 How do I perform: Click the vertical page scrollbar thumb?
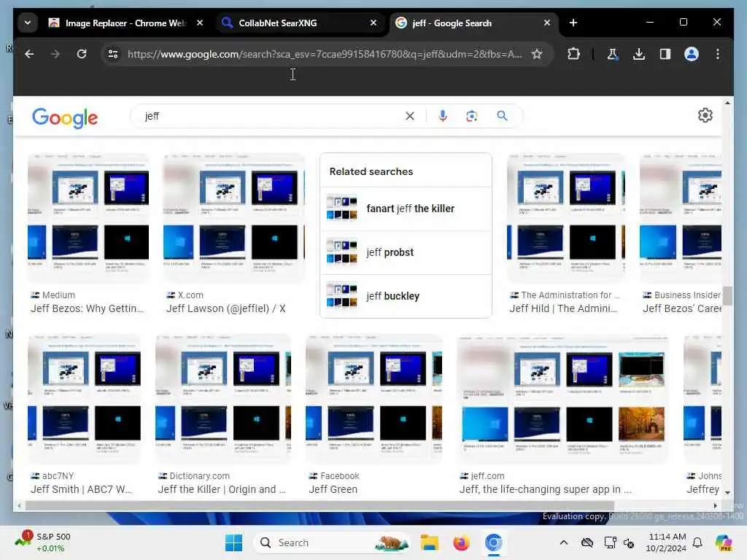(727, 295)
